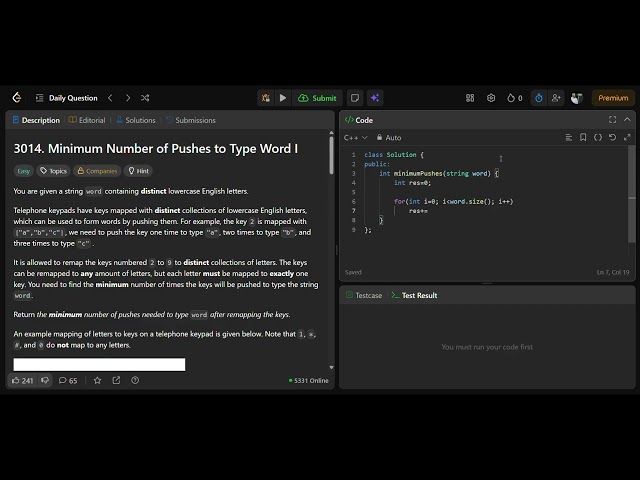640x480 pixels.
Task: Click the invite user icon
Action: click(556, 98)
